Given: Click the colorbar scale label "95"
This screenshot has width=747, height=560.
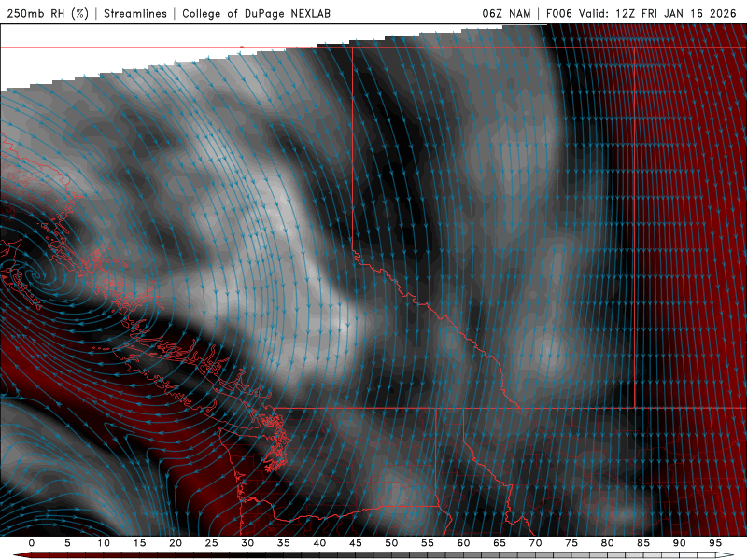Looking at the screenshot, I should (x=715, y=543).
